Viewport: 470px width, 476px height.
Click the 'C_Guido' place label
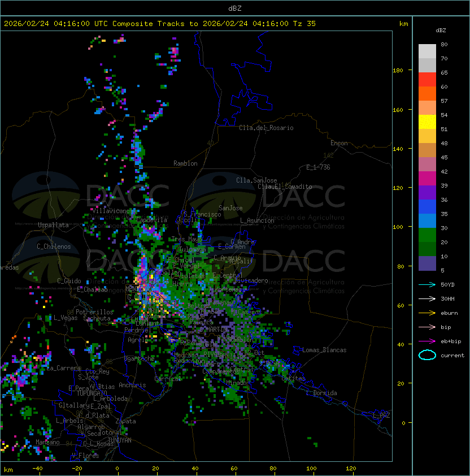[69, 281]
